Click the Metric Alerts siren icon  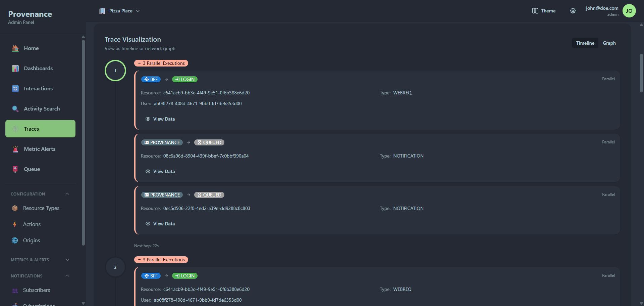click(15, 149)
